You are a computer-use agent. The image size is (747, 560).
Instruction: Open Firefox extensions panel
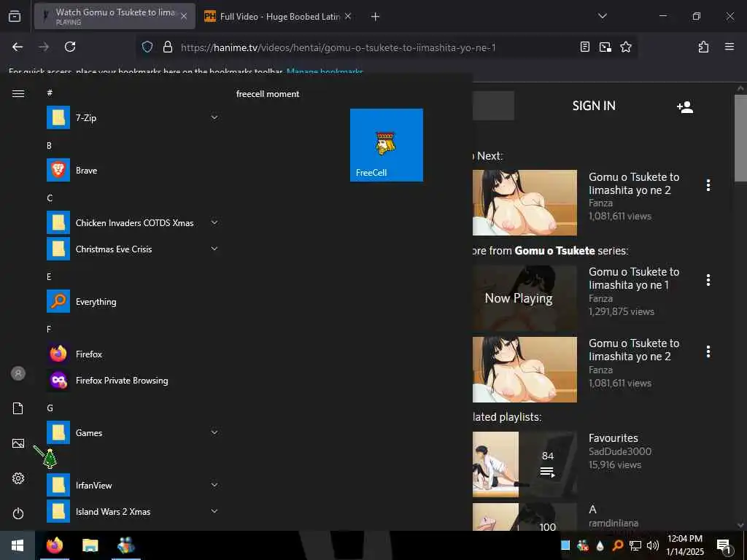point(703,47)
